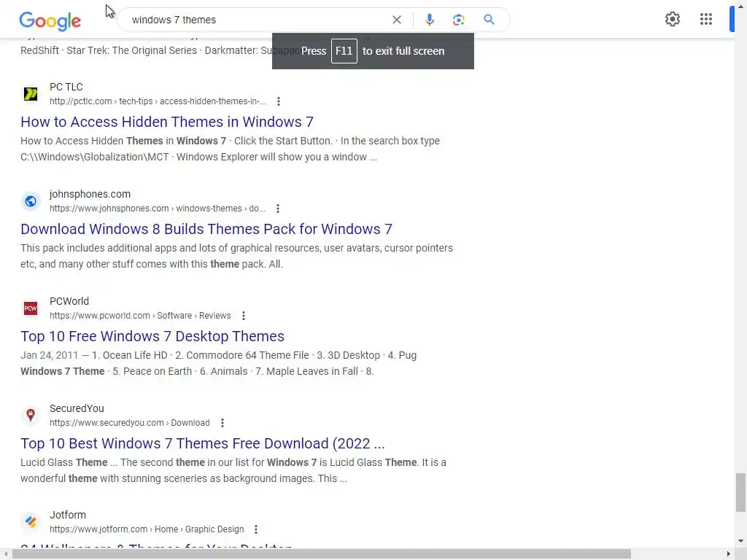Viewport: 747px width, 560px height.
Task: Open Top 10 Best Windows 7 Themes Free Download
Action: tap(203, 443)
